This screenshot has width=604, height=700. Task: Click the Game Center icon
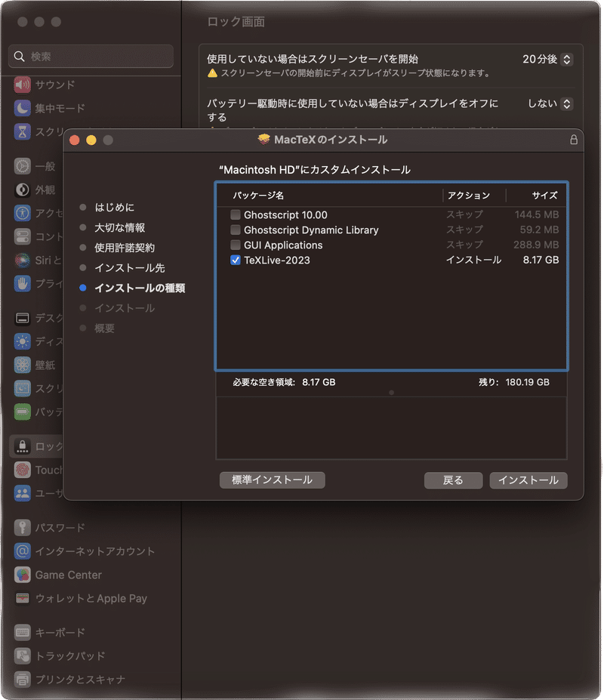click(x=23, y=575)
